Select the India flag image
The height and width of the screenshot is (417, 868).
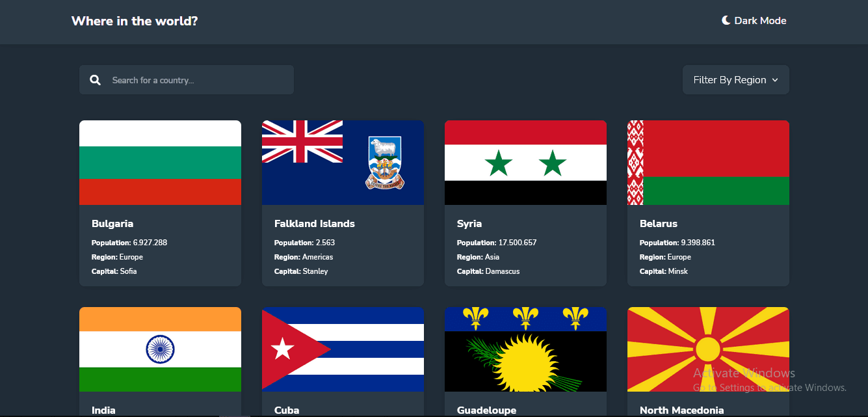[x=160, y=349]
